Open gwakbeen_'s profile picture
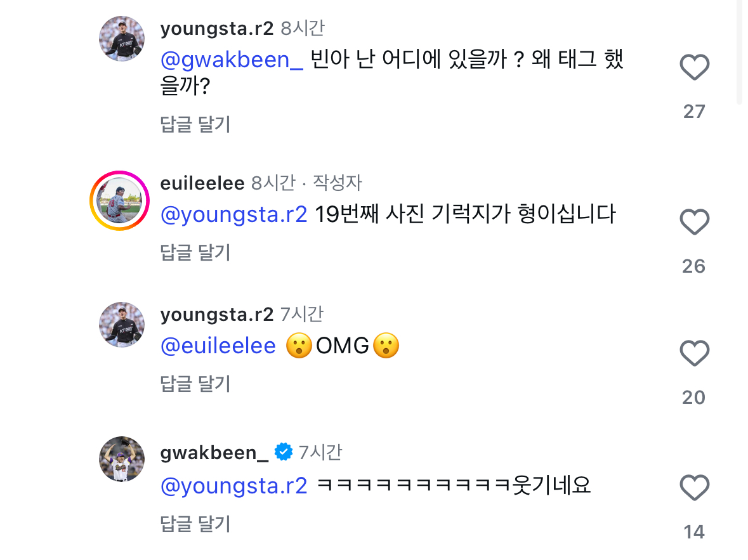This screenshot has height=560, width=748. pyautogui.click(x=122, y=459)
